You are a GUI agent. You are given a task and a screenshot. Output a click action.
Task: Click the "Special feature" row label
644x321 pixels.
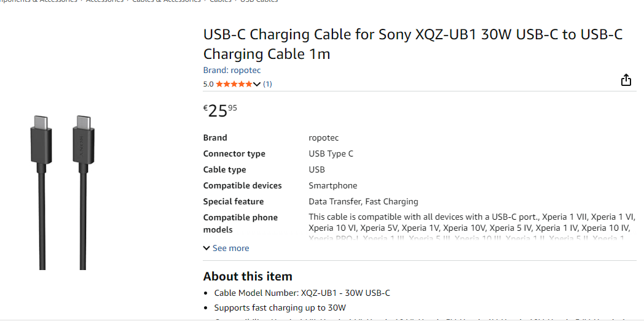(x=233, y=202)
